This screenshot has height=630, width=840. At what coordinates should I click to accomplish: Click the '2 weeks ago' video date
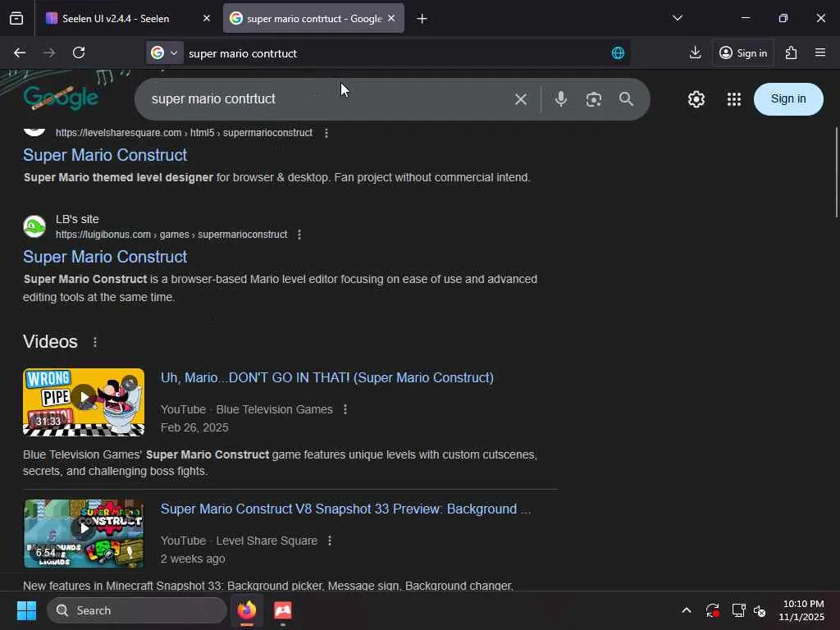(x=193, y=559)
